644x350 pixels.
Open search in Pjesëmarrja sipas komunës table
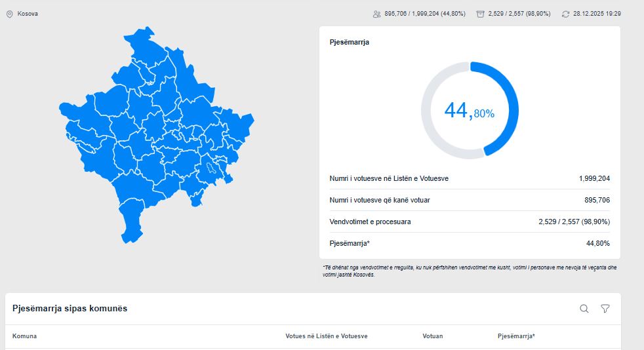pos(584,309)
